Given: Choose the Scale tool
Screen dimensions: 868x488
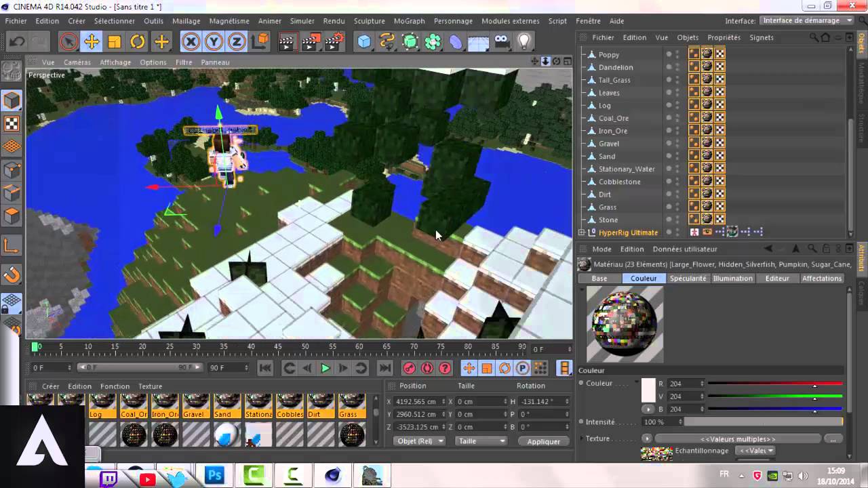Looking at the screenshot, I should 115,42.
